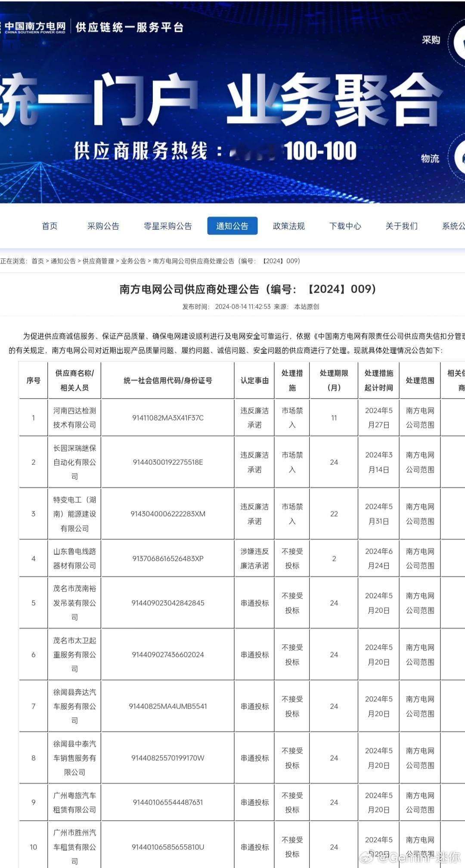Image resolution: width=465 pixels, height=868 pixels.
Task: Click the 采购 label in the banner
Action: pos(431,40)
